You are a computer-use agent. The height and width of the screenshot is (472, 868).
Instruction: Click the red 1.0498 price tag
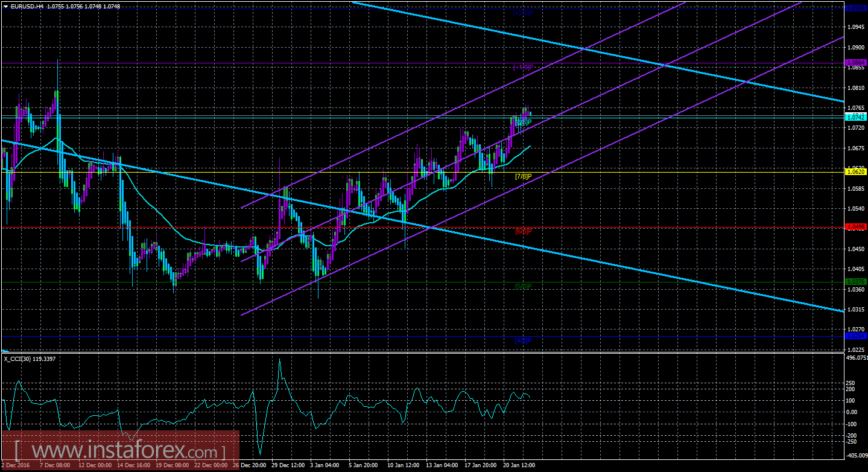pyautogui.click(x=856, y=227)
